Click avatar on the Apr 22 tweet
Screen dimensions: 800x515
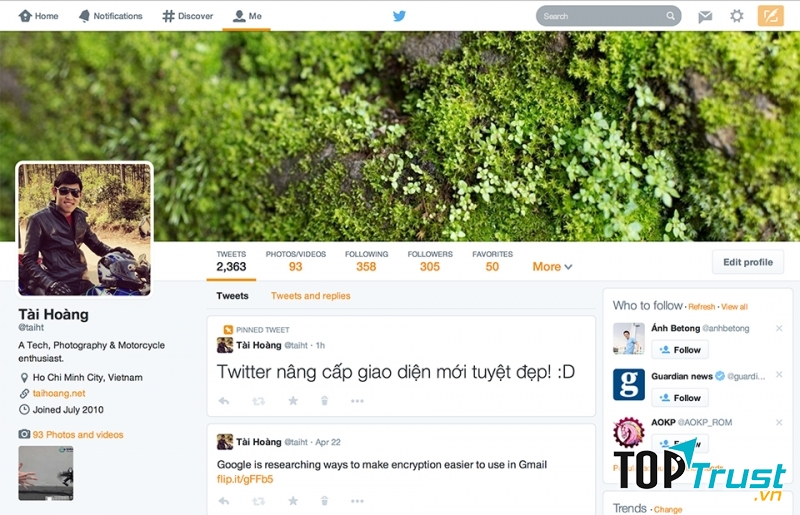(225, 442)
